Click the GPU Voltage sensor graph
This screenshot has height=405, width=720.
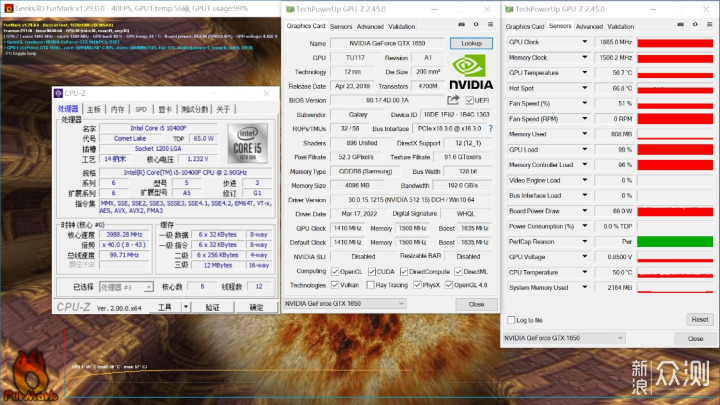pos(675,257)
